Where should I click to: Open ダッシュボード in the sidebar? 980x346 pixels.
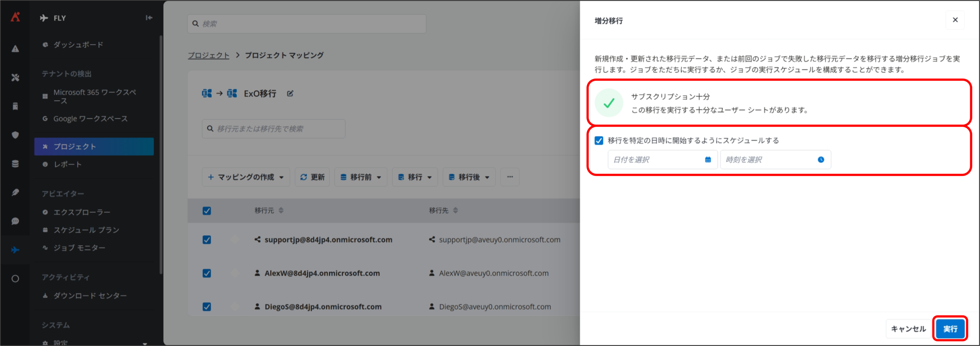78,45
